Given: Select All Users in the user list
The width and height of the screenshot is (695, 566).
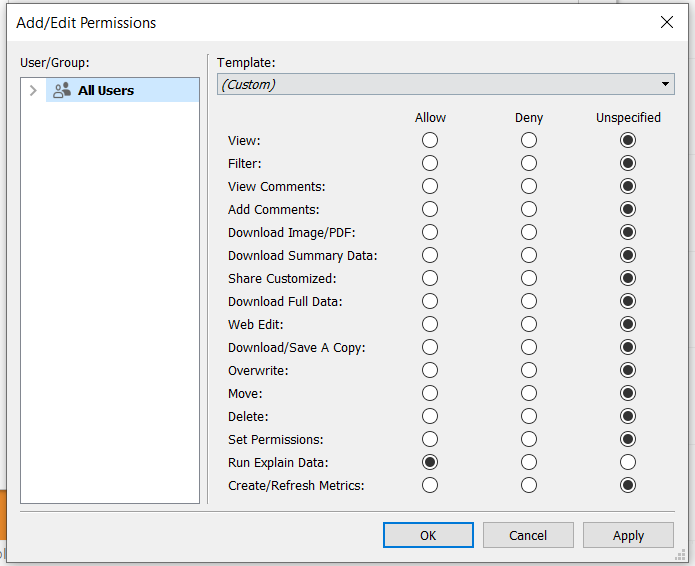Looking at the screenshot, I should 106,90.
